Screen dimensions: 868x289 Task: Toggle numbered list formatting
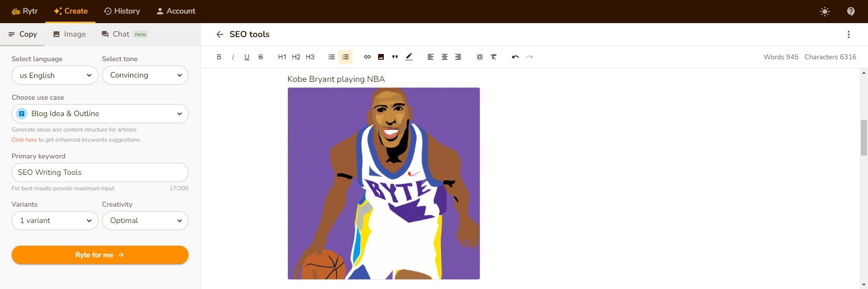click(x=345, y=57)
